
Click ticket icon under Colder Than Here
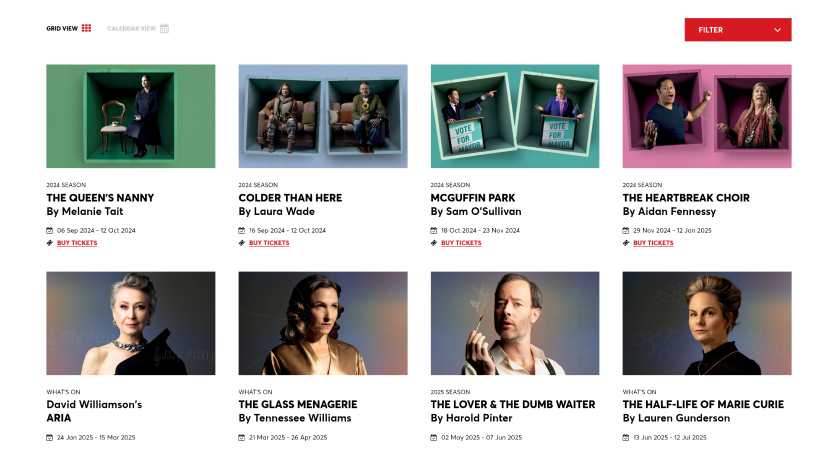tap(242, 243)
